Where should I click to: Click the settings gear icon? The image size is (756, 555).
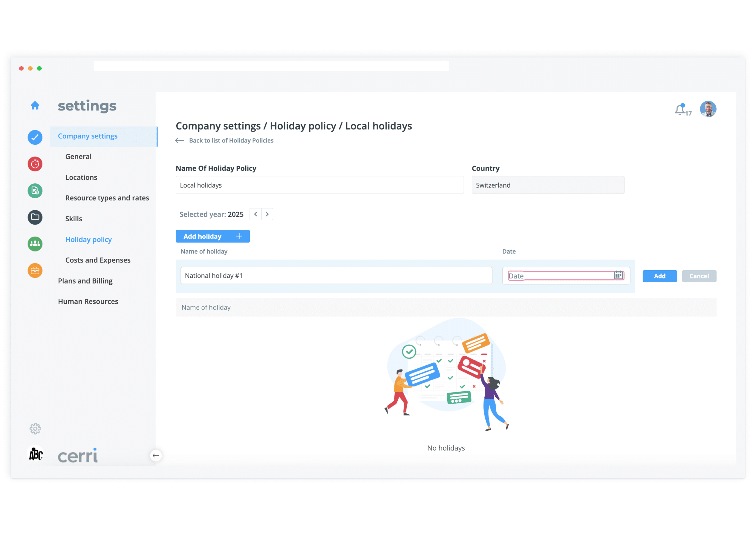pos(35,429)
